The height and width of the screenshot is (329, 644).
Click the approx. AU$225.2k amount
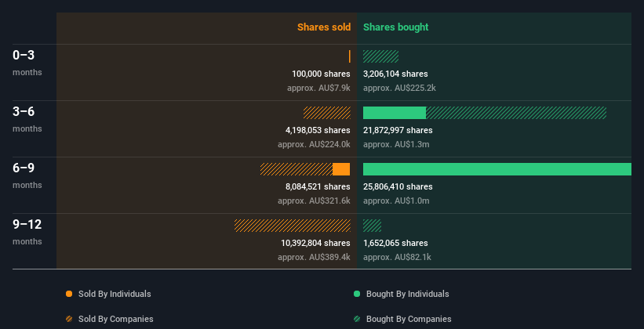click(x=399, y=89)
